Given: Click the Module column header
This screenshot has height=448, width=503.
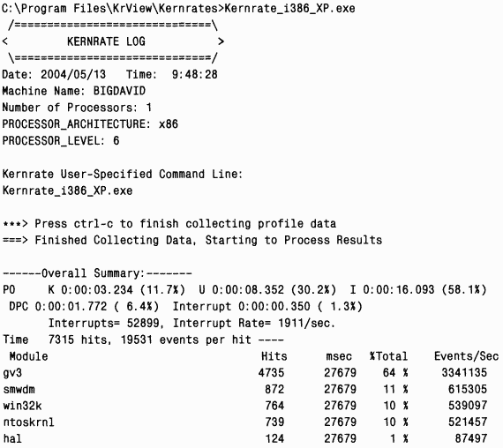Looking at the screenshot, I should click(28, 356).
